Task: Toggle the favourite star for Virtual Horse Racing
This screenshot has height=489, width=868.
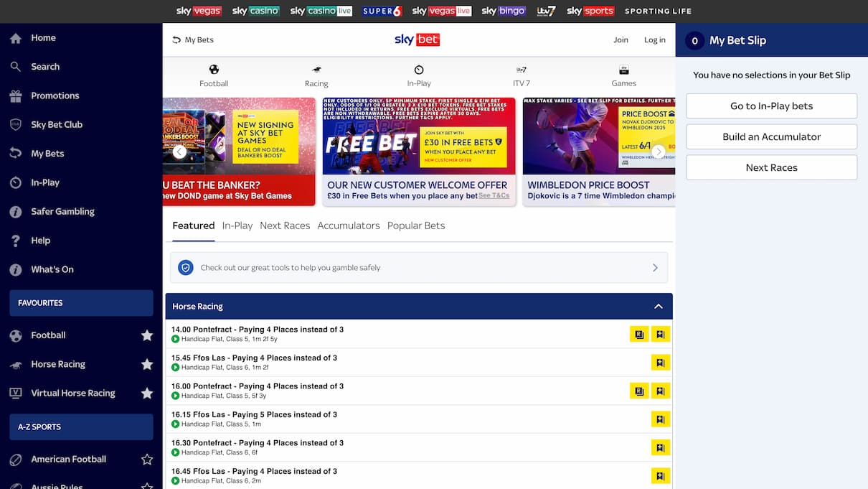Action: point(147,393)
